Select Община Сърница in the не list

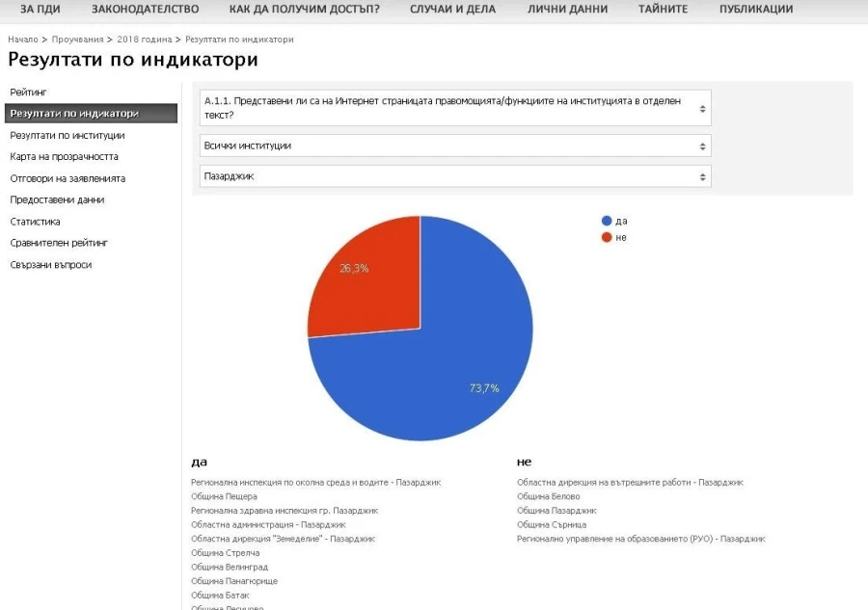pos(552,524)
